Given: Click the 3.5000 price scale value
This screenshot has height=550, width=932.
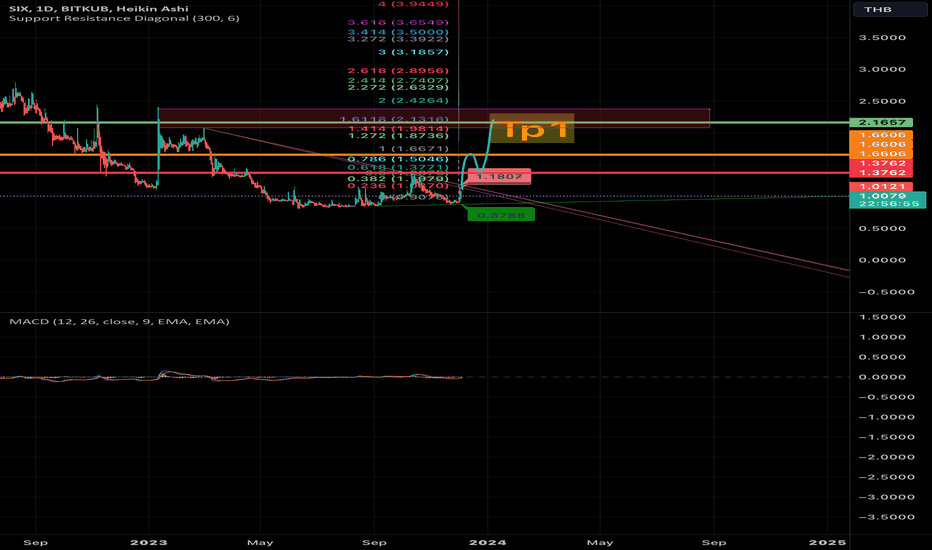Looking at the screenshot, I should [882, 37].
